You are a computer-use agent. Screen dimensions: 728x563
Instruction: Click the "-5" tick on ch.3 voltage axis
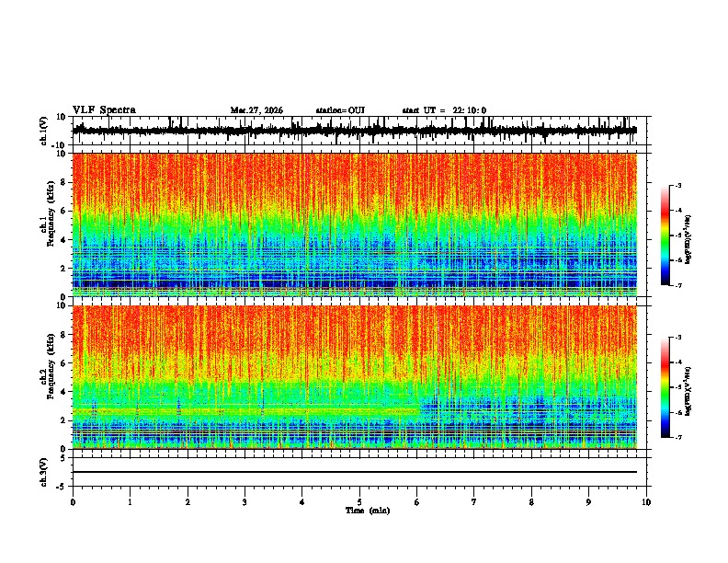pos(62,487)
